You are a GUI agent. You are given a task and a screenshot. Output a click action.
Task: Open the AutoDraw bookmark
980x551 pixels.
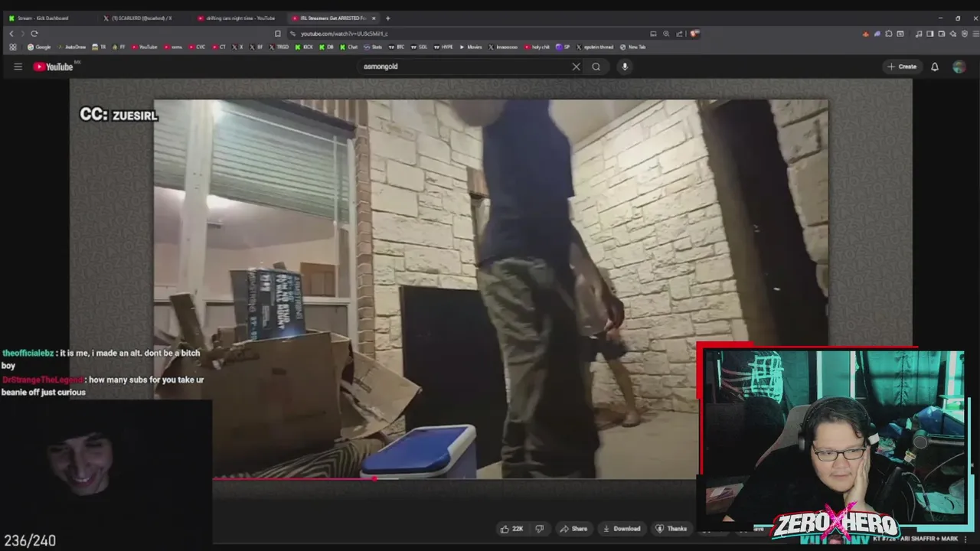point(71,47)
